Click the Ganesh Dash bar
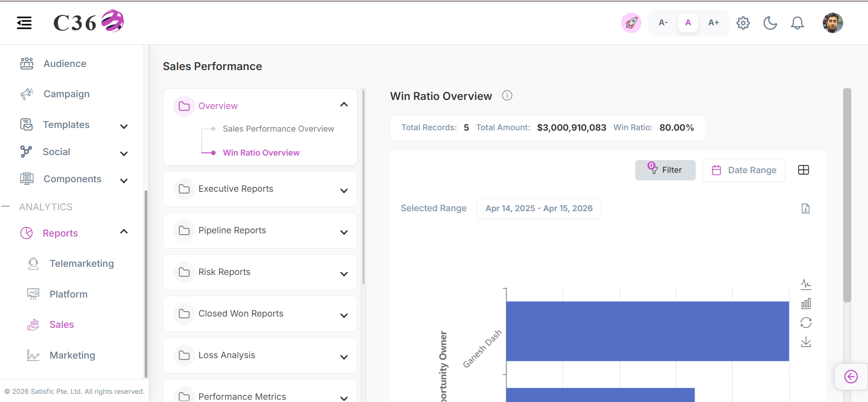 click(x=647, y=331)
